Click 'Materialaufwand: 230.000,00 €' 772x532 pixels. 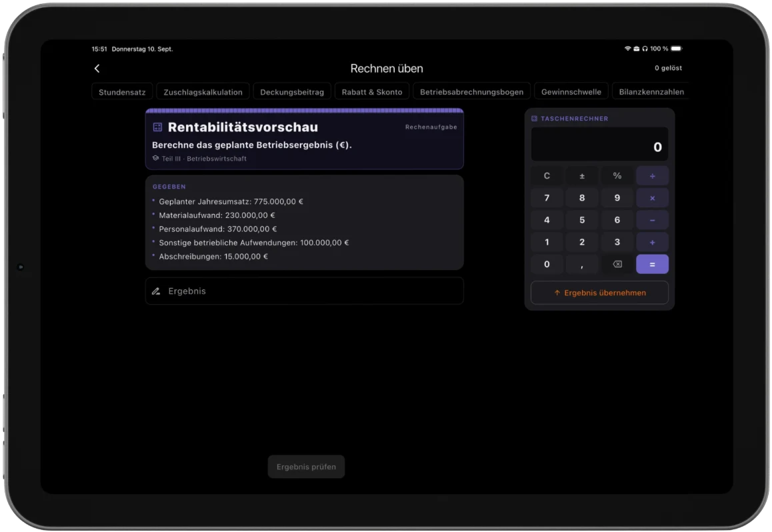point(217,215)
